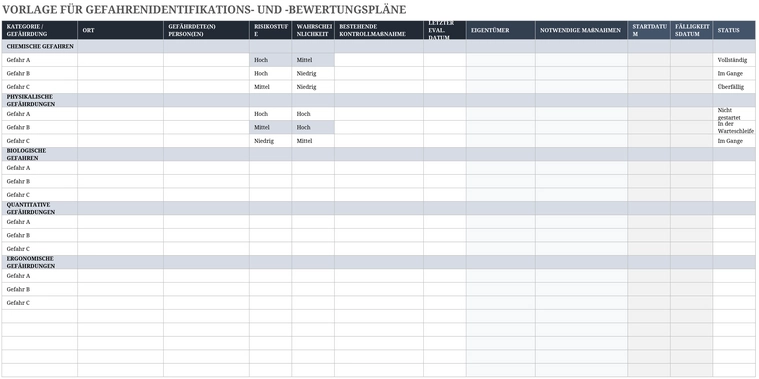Select the 'Fälligkeitsdatum' column header
Image resolution: width=759 pixels, height=379 pixels.
coord(691,30)
